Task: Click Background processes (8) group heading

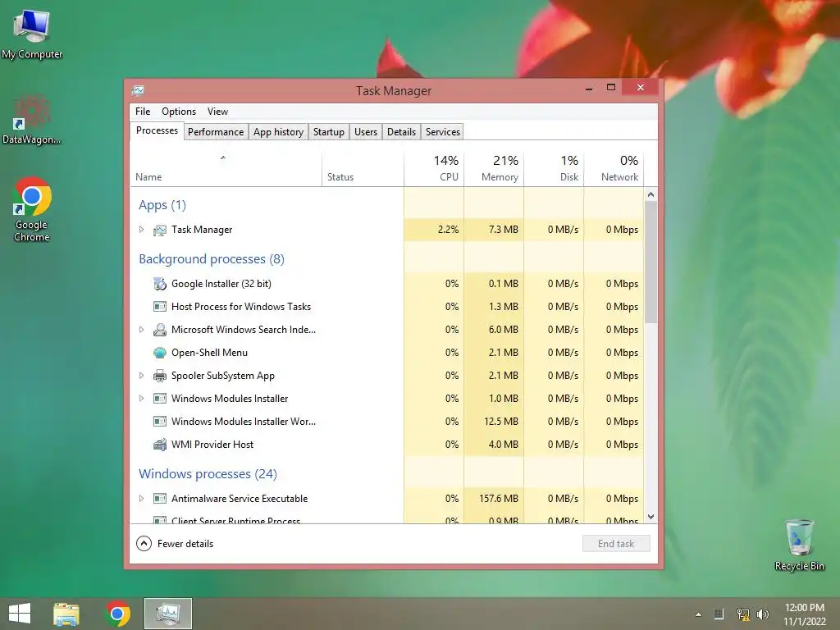Action: [212, 259]
